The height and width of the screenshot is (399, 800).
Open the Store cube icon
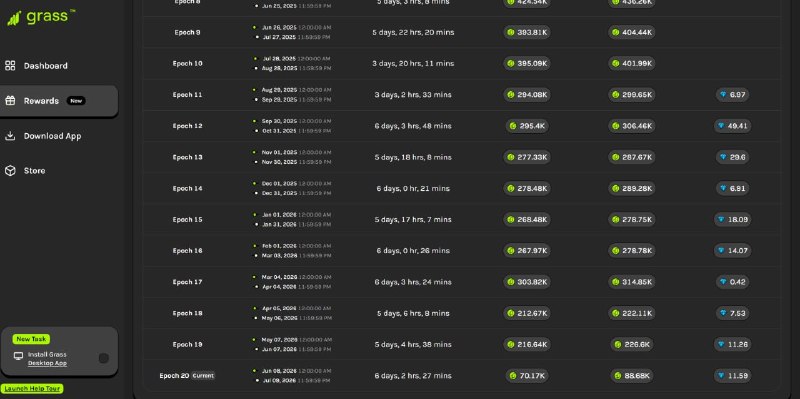click(x=10, y=170)
